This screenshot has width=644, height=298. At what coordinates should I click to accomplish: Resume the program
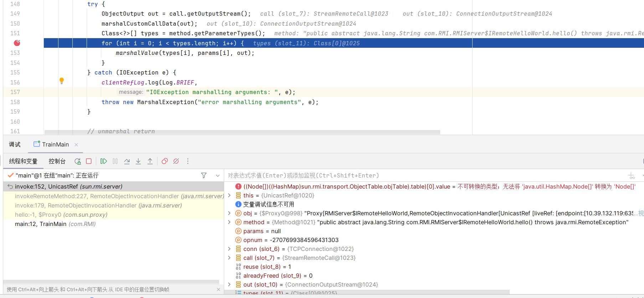(103, 161)
